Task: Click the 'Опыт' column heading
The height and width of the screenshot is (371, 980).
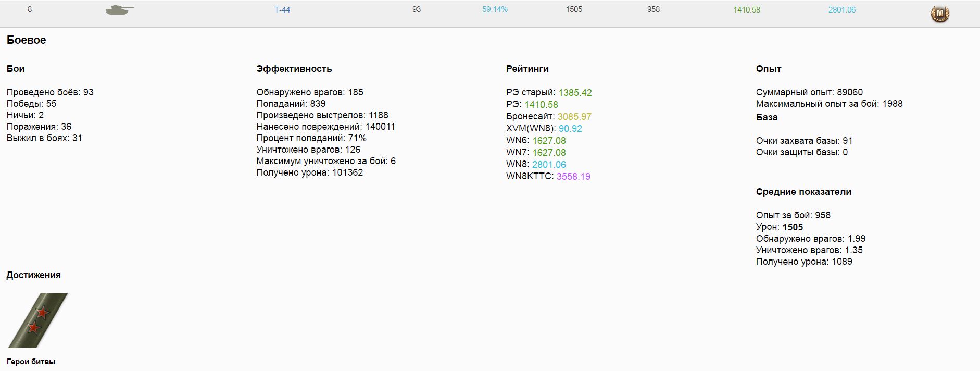Action: click(769, 69)
